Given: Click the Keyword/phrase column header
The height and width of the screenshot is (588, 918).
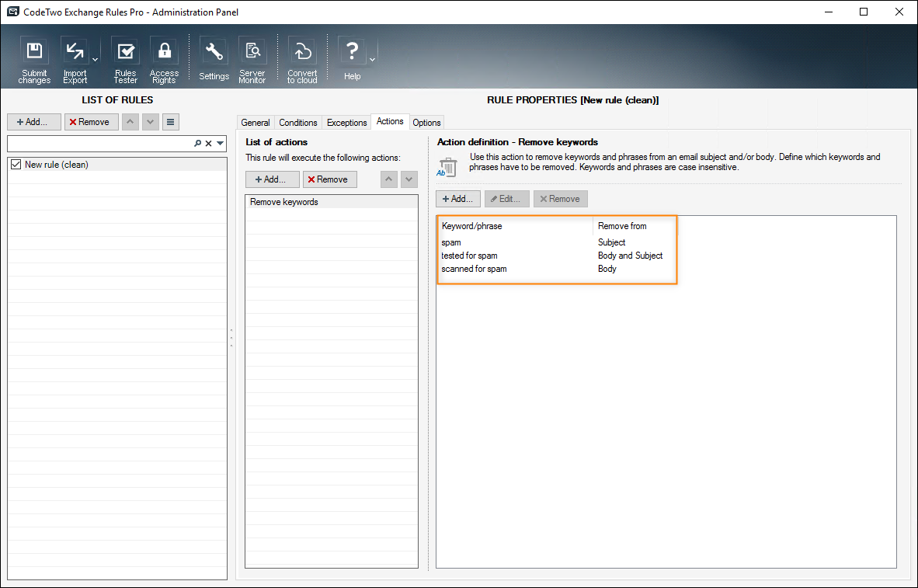Looking at the screenshot, I should [515, 226].
